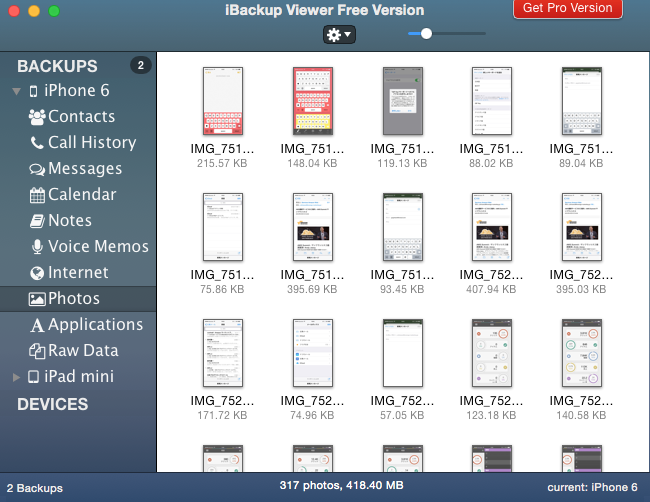The width and height of the screenshot is (650, 502).
Task: Select the 148.04 KB red keyboard thumbnail
Action: point(313,101)
